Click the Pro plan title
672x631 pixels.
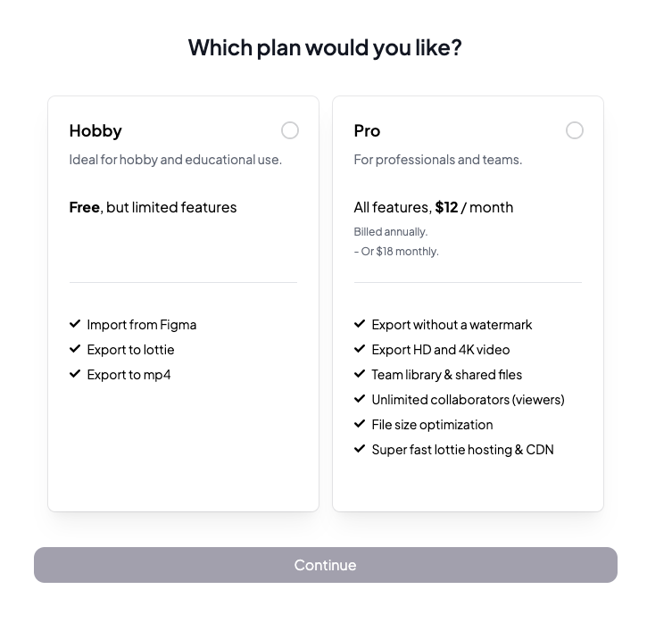click(367, 130)
